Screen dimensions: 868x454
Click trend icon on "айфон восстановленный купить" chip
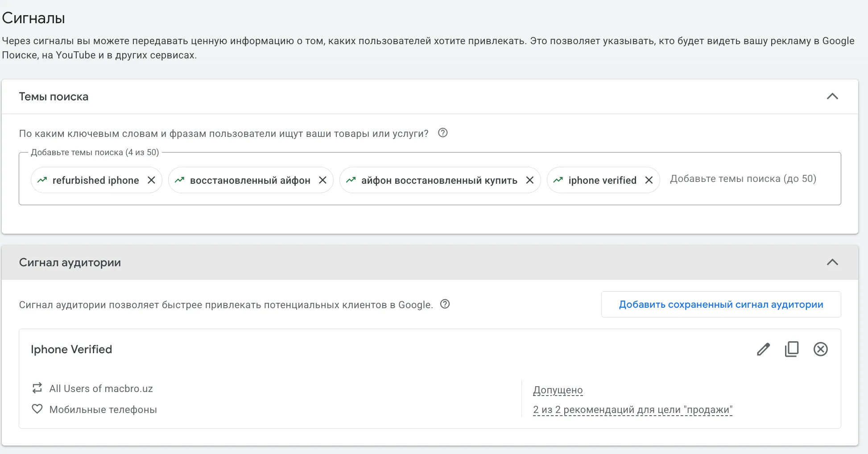point(351,180)
